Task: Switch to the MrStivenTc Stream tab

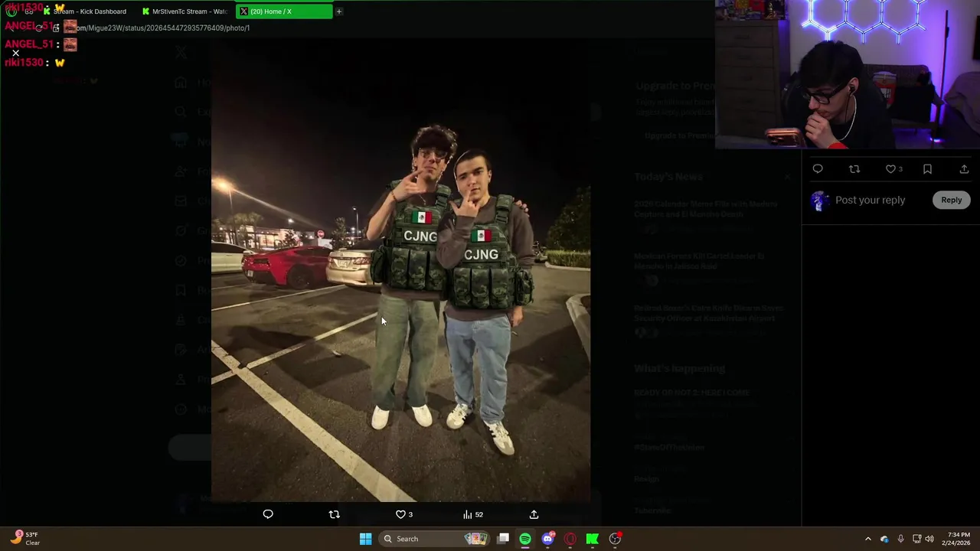Action: tap(186, 11)
